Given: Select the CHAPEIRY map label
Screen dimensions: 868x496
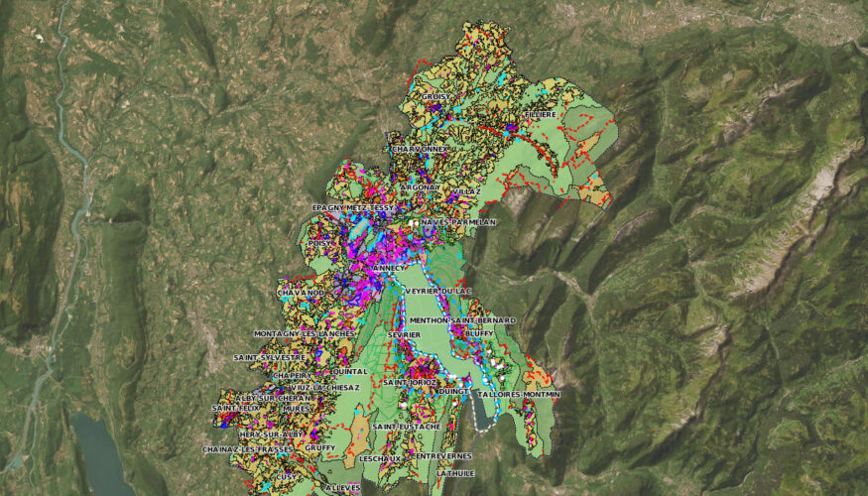Looking at the screenshot, I should (293, 375).
